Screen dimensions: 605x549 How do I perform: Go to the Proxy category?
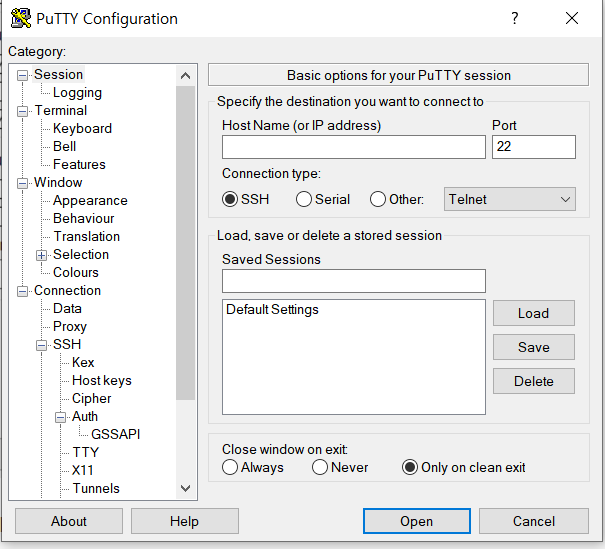pos(69,326)
